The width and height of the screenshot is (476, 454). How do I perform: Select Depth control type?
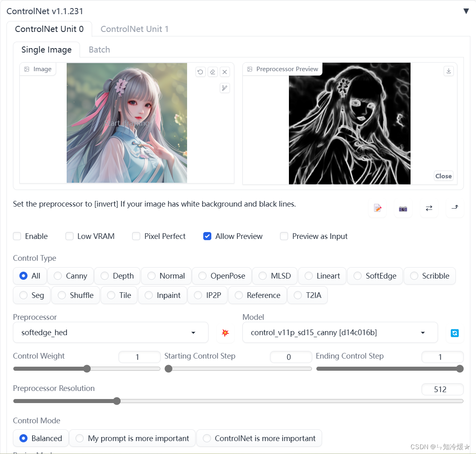(x=117, y=276)
